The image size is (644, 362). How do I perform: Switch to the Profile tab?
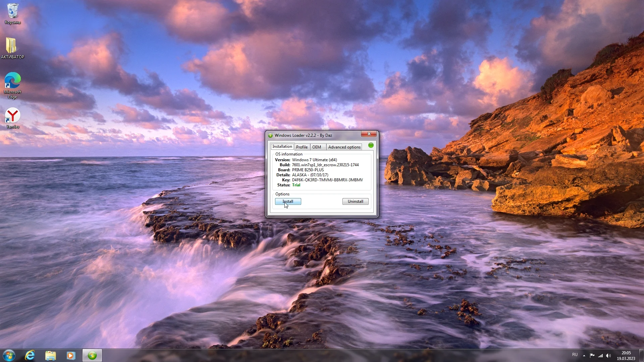(x=302, y=147)
